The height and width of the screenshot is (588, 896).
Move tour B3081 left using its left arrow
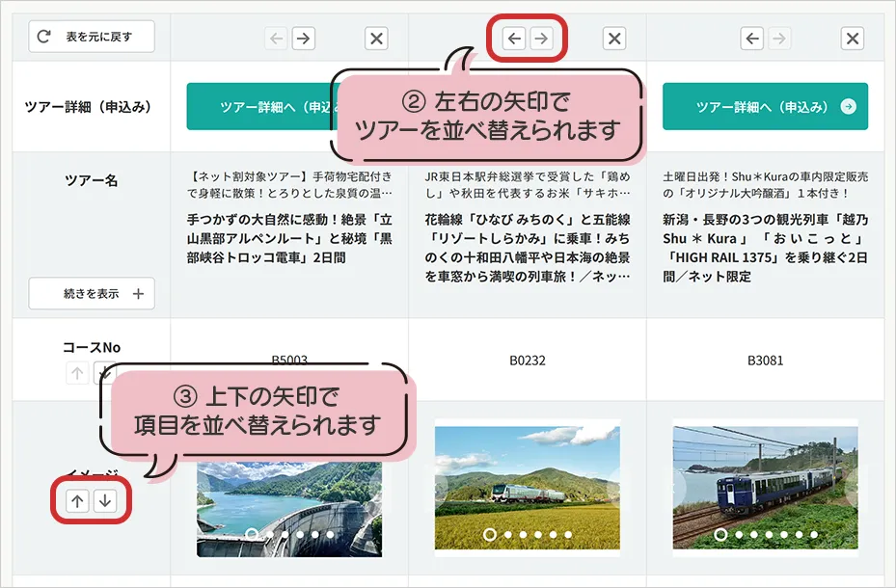[751, 39]
